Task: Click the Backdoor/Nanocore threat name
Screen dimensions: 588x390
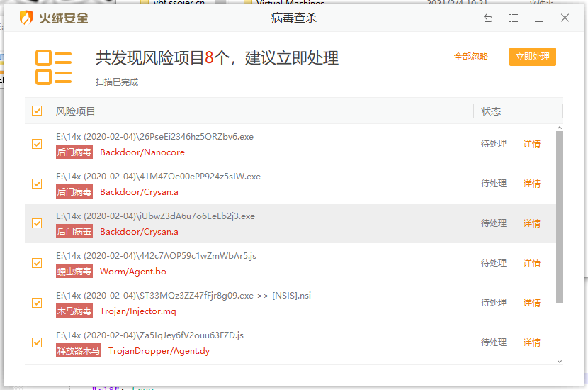Action: pos(142,152)
